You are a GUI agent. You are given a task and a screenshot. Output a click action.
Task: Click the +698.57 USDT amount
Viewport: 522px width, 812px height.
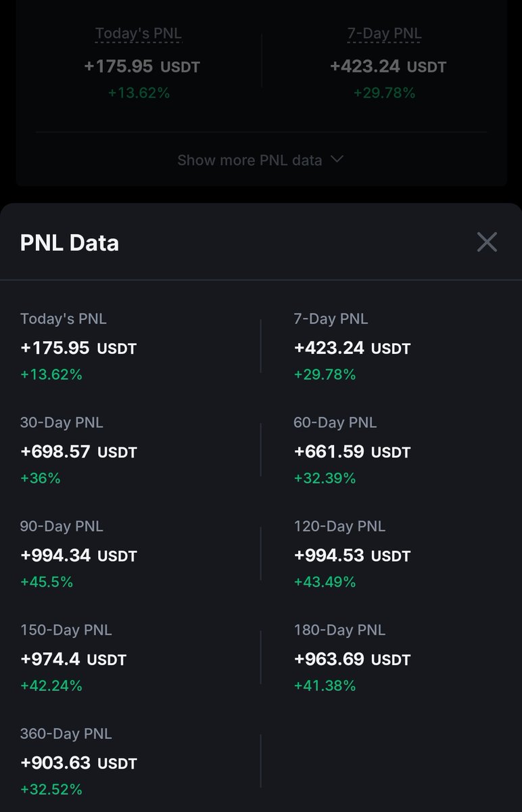pos(78,452)
